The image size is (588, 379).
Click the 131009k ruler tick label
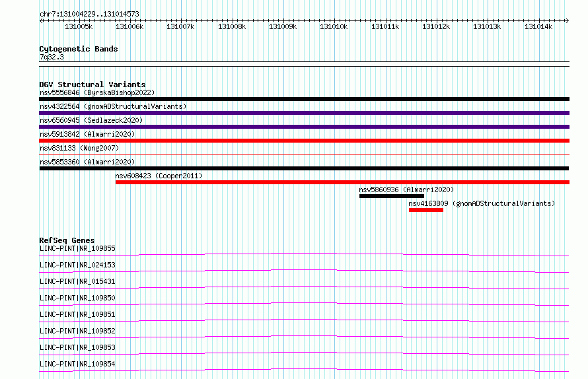(x=283, y=26)
